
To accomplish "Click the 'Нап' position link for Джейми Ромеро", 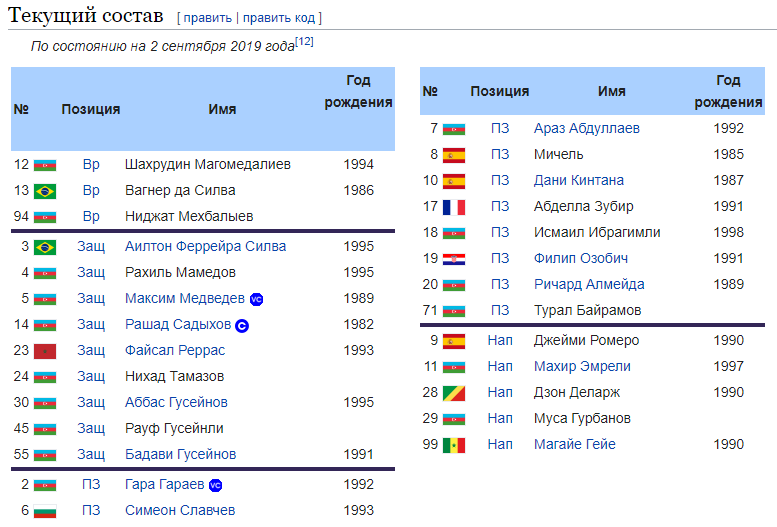I will click(500, 341).
